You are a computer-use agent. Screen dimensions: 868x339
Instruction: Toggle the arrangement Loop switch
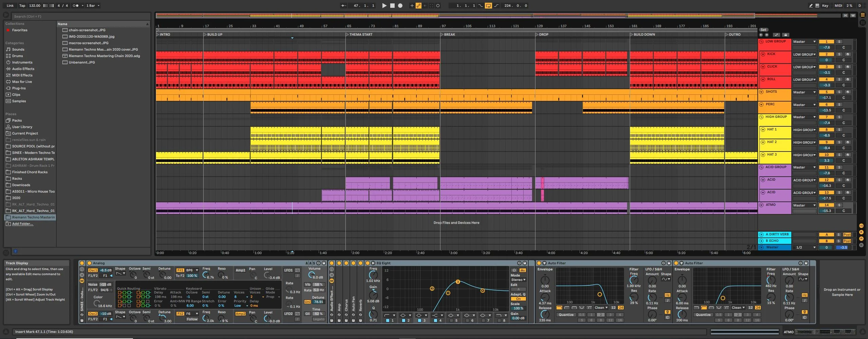click(x=488, y=6)
